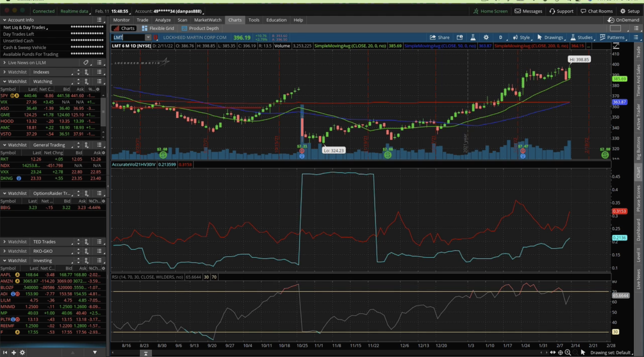Open the Messages envelope
The height and width of the screenshot is (357, 644).
pos(528,11)
